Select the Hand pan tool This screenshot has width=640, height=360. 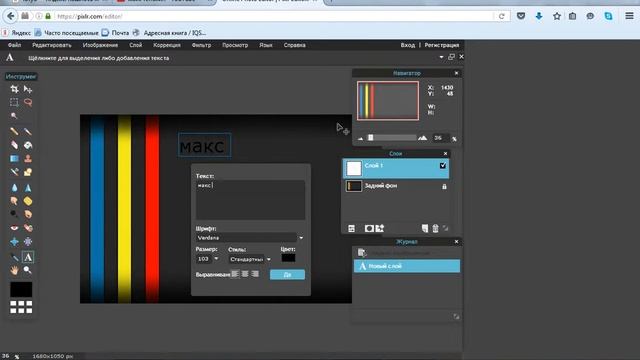[x=14, y=270]
